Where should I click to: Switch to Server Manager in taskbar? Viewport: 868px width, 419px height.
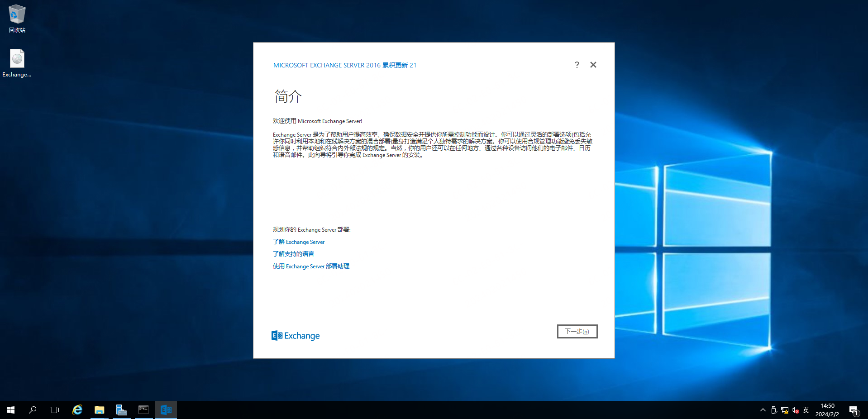pos(121,410)
